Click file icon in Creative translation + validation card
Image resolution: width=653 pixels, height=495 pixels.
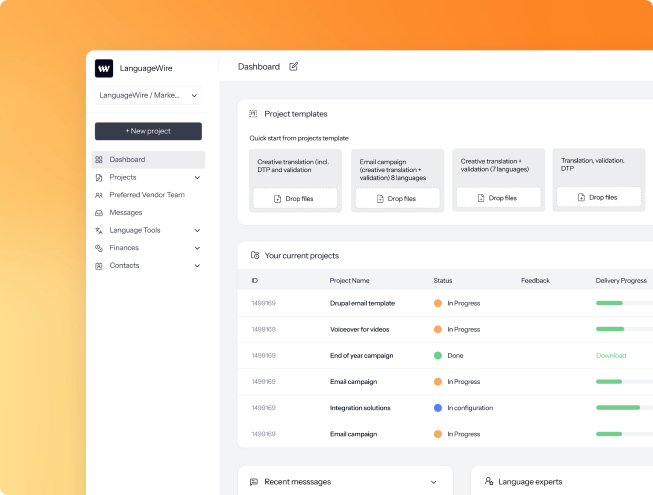point(481,198)
